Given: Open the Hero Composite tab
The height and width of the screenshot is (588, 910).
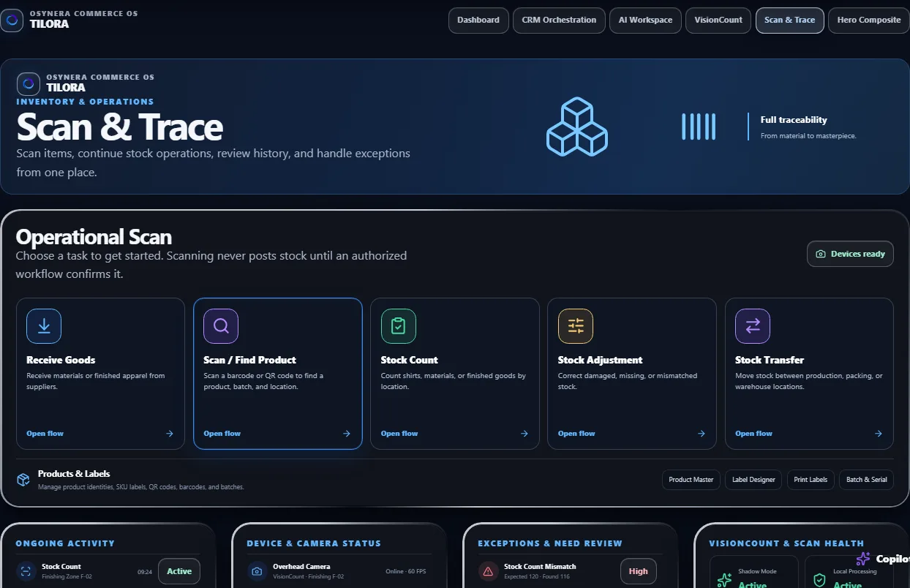Looking at the screenshot, I should coord(869,20).
